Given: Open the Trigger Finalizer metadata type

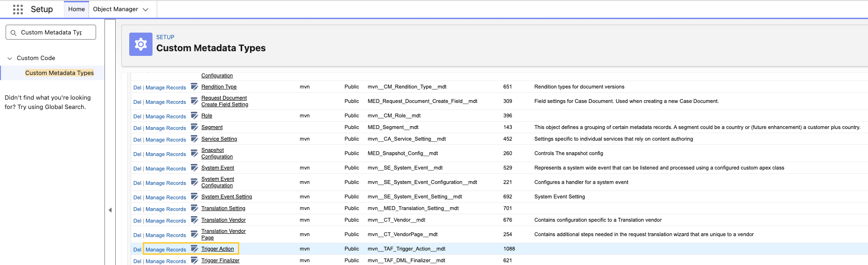Looking at the screenshot, I should point(220,261).
